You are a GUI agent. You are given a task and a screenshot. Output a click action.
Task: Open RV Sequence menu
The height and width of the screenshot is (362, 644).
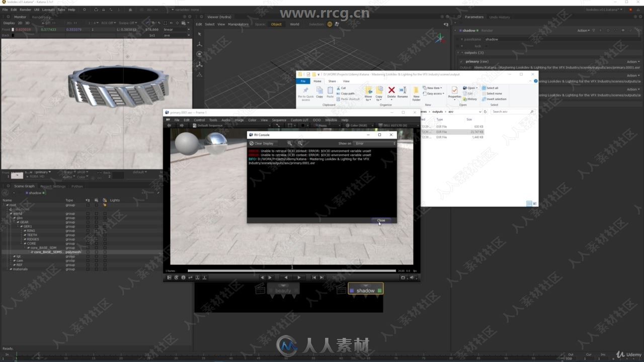[279, 120]
